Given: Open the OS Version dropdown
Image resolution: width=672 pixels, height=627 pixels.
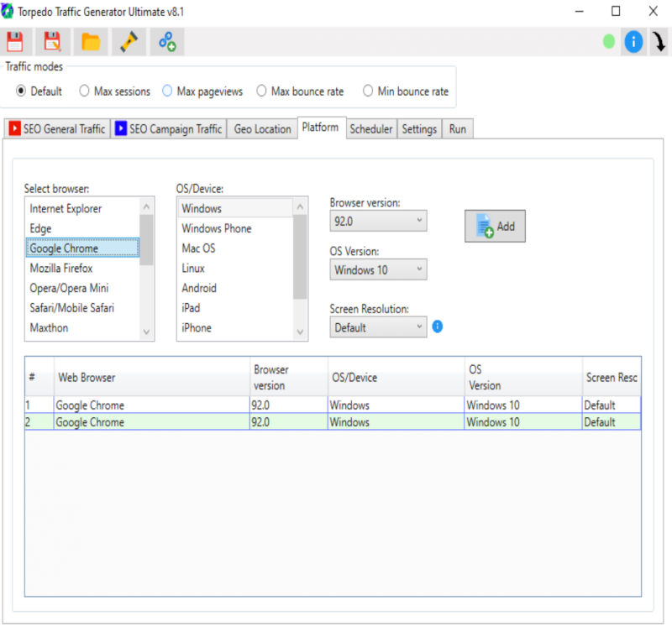Looking at the screenshot, I should pyautogui.click(x=378, y=269).
